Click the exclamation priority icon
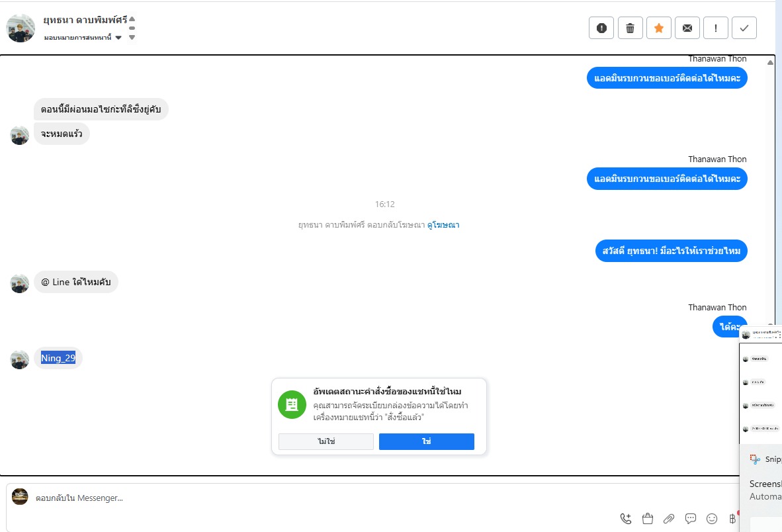 click(716, 28)
